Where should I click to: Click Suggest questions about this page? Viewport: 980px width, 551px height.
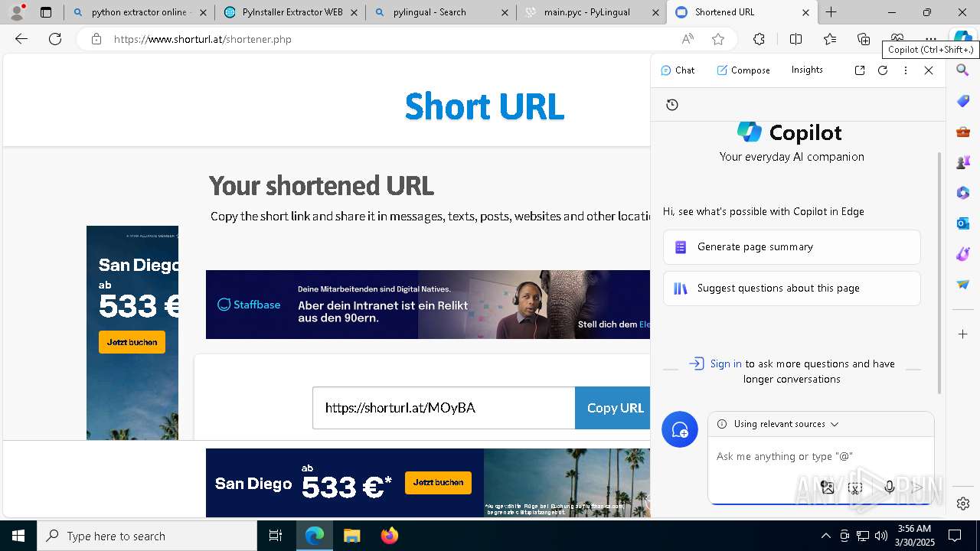click(792, 289)
